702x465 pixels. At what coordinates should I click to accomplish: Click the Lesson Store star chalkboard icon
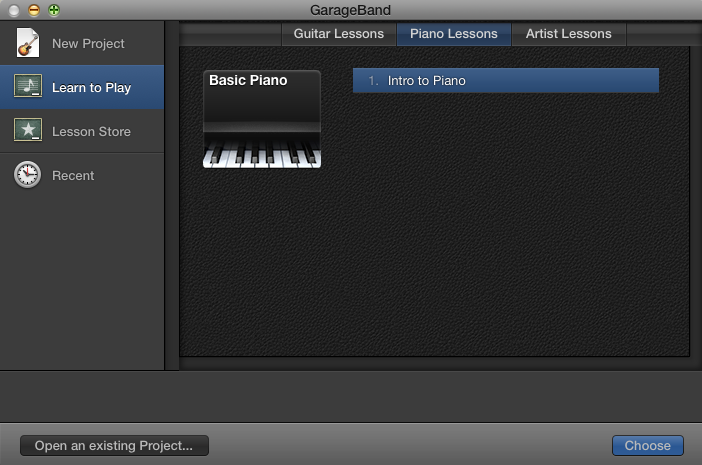(x=28, y=130)
